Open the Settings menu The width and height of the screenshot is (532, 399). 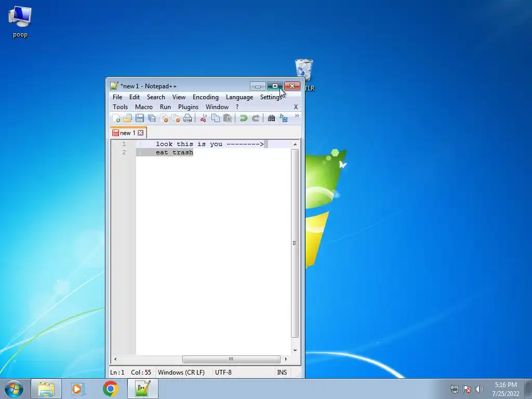pyautogui.click(x=270, y=97)
